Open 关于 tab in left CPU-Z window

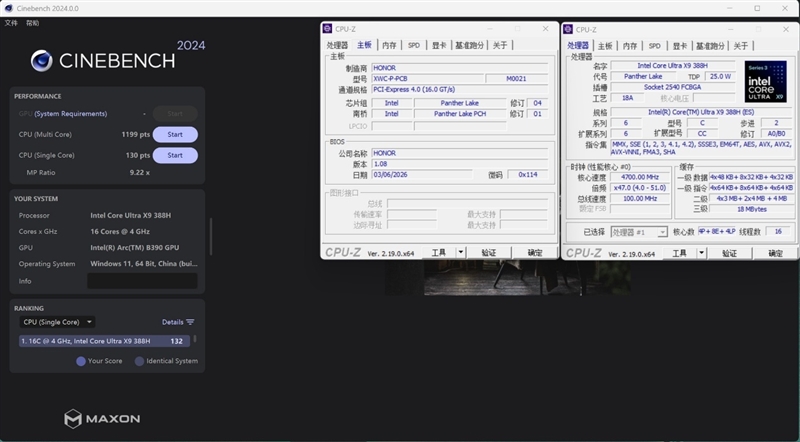[500, 45]
